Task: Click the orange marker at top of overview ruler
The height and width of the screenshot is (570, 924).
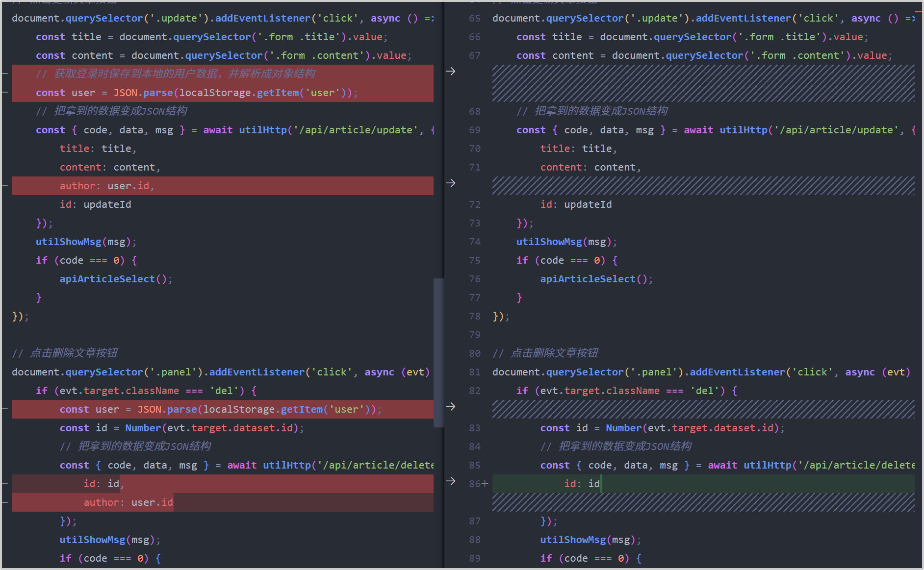Action: click(918, 10)
